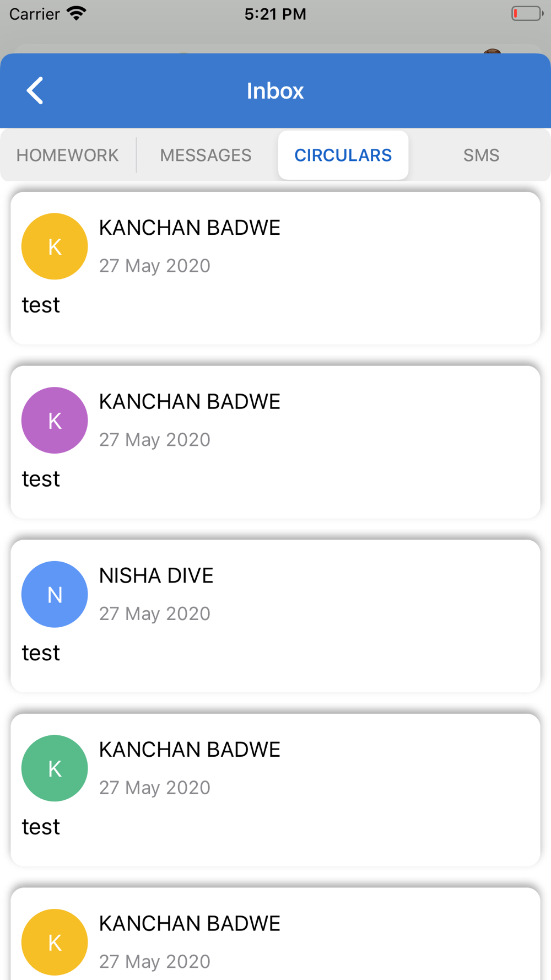Select the CIRCULARS tab
This screenshot has height=980, width=551.
tap(343, 155)
